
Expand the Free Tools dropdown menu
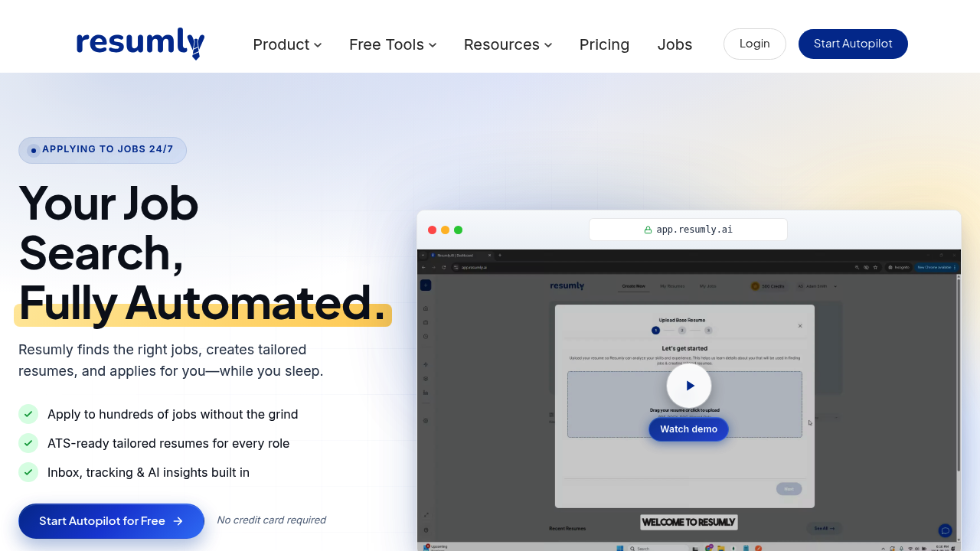[393, 44]
